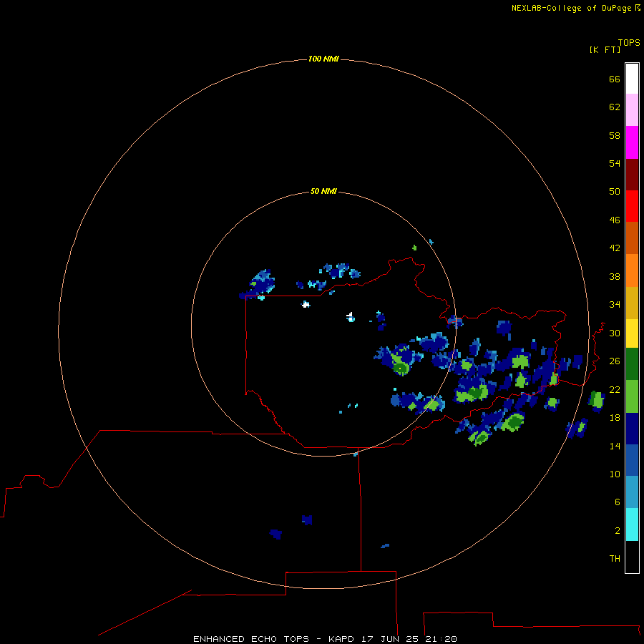Screen dimensions: 644x644
Task: Click the magenta 58 kft legend color
Action: [632, 142]
